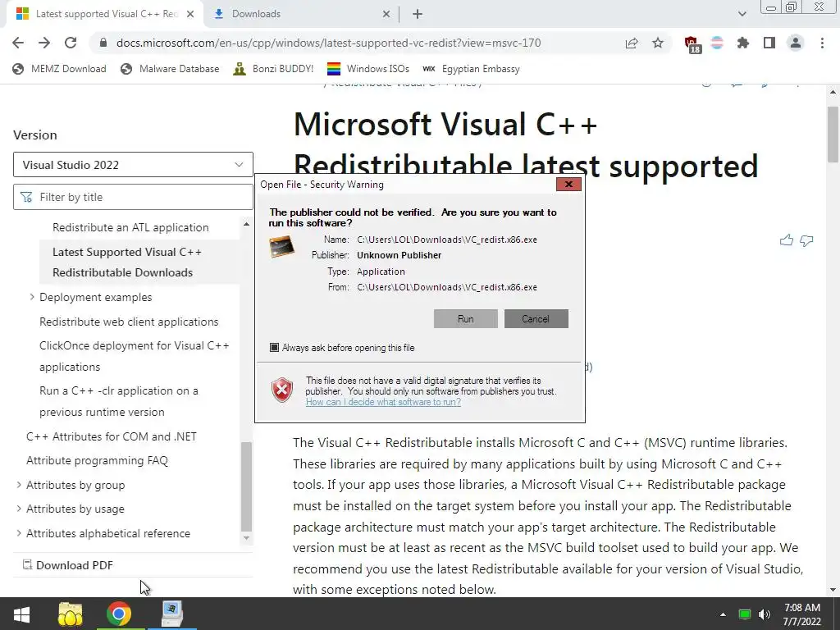Screen dimensions: 840x630
Task: Click the computer installer taskbar icon
Action: click(172, 614)
